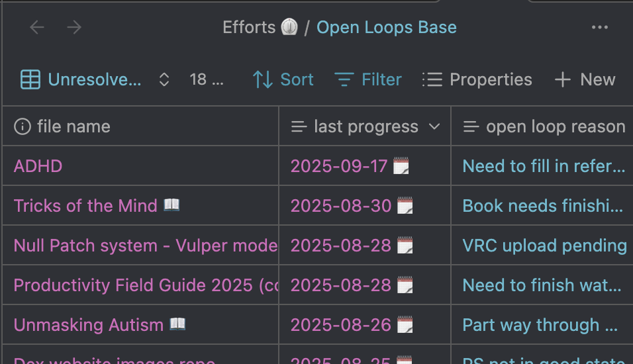Click the info icon in file name header
The height and width of the screenshot is (364, 633).
pos(23,126)
